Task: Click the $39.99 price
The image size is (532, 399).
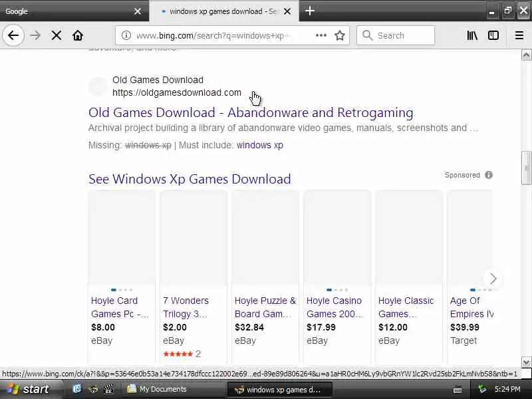Action: 464,327
